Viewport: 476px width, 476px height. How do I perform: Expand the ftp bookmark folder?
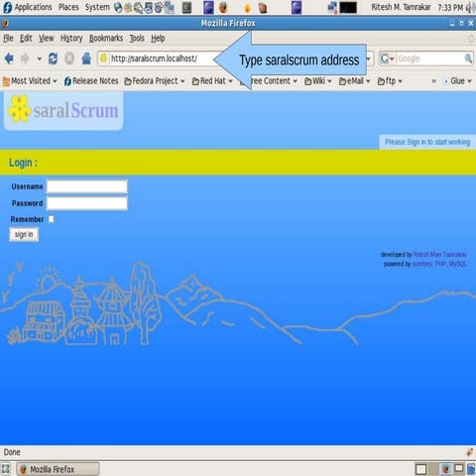coord(390,81)
